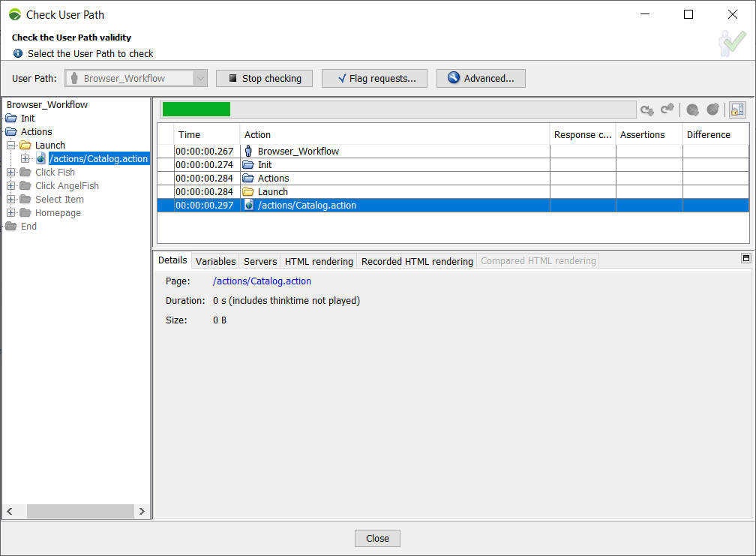Toggle the scroll lock icon
Image resolution: width=756 pixels, height=556 pixels.
737,110
